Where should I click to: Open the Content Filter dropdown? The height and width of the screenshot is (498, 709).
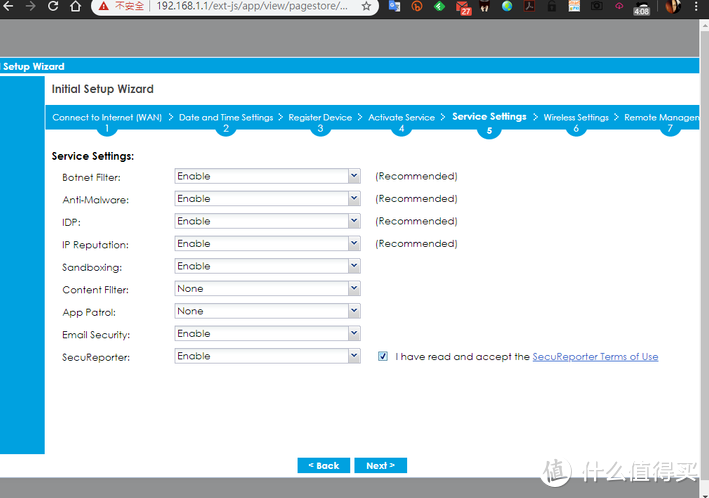(x=353, y=289)
